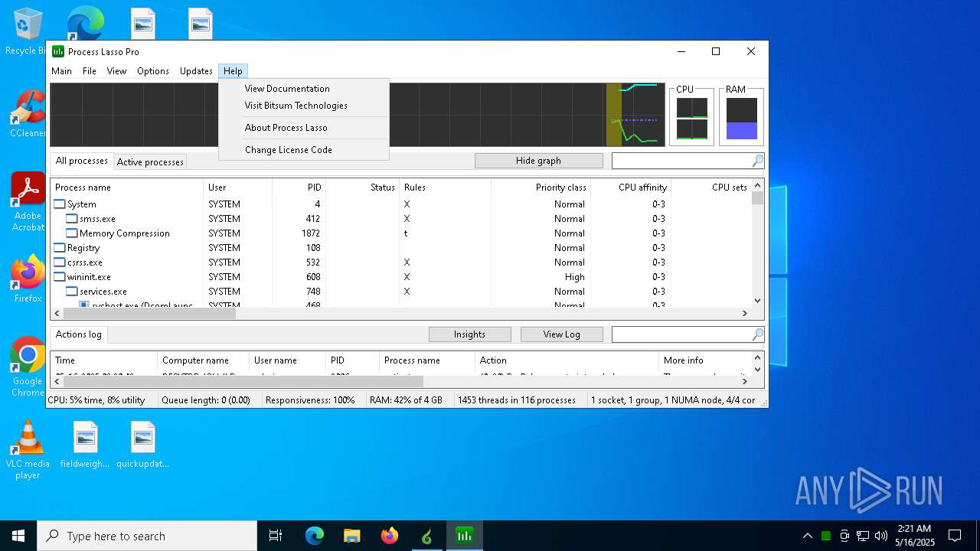
Task: Focus the actions log search field
Action: [x=681, y=334]
